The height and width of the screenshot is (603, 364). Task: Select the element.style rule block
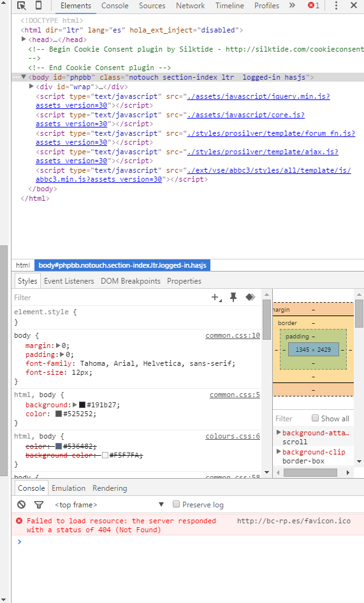(136, 317)
